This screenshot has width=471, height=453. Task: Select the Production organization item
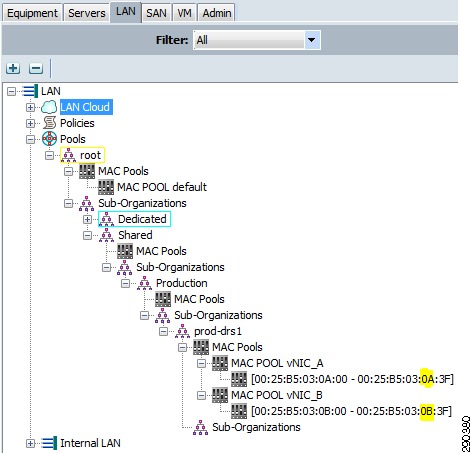coord(181,283)
